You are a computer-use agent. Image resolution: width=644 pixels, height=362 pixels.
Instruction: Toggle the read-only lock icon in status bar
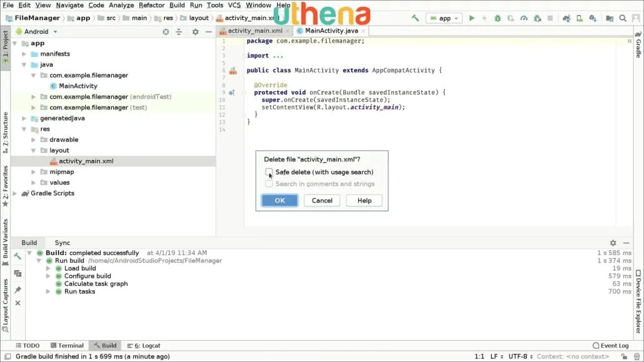[x=624, y=356]
